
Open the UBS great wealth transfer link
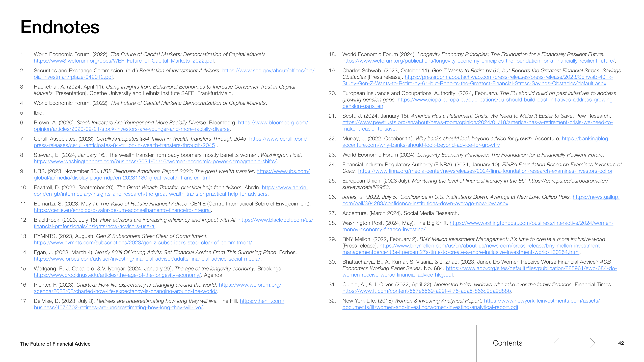tap(121, 178)
